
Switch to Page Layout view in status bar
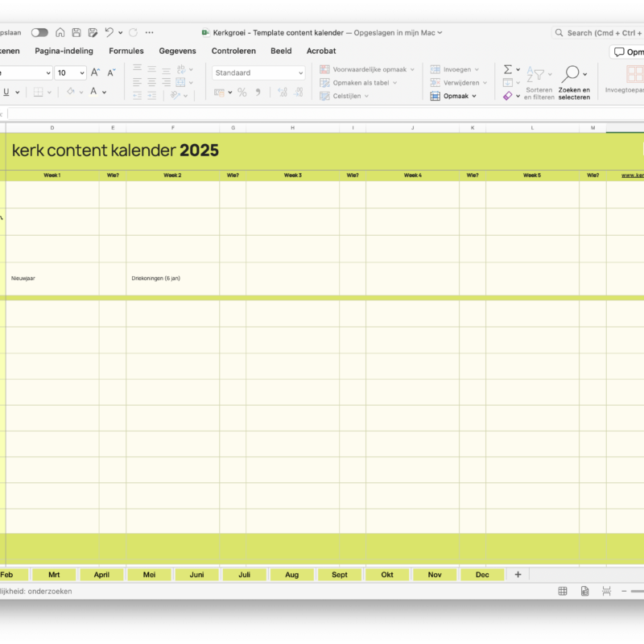[584, 591]
